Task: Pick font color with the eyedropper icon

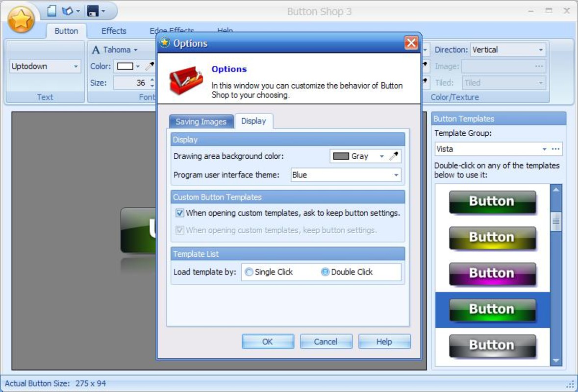Action: pos(150,66)
